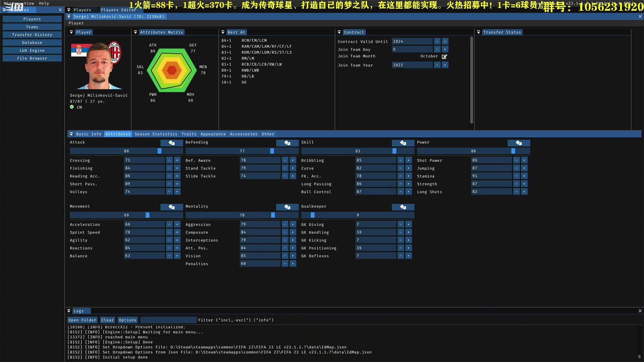Screen dimensions: 644x362
Task: Click the log filter input field
Action: [x=168, y=320]
